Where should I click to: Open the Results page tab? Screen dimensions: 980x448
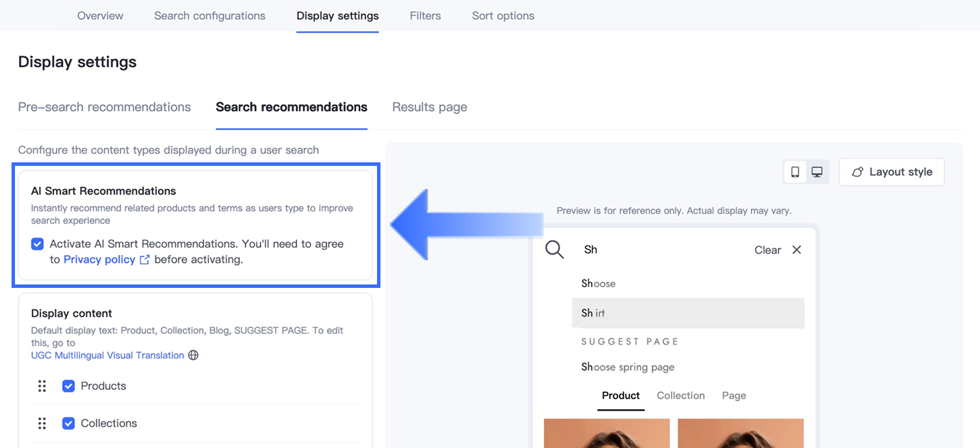(429, 107)
